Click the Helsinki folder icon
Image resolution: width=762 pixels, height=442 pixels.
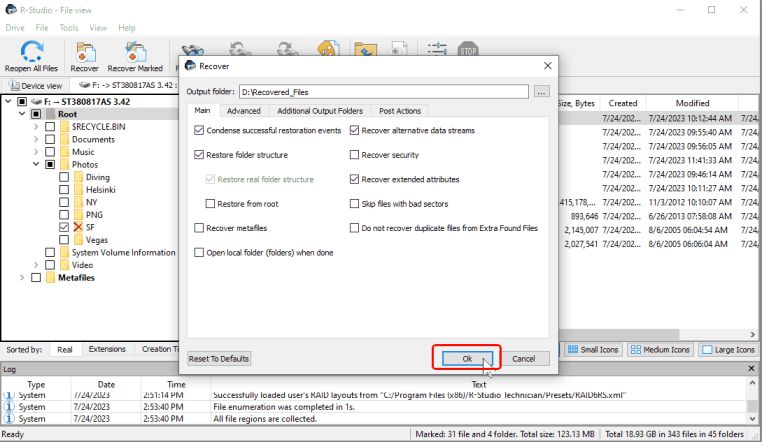click(78, 190)
